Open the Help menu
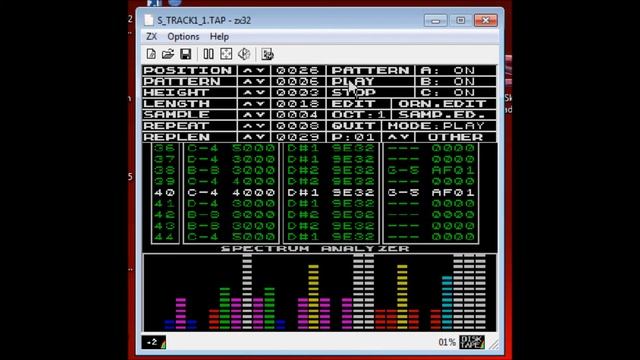 point(219,37)
